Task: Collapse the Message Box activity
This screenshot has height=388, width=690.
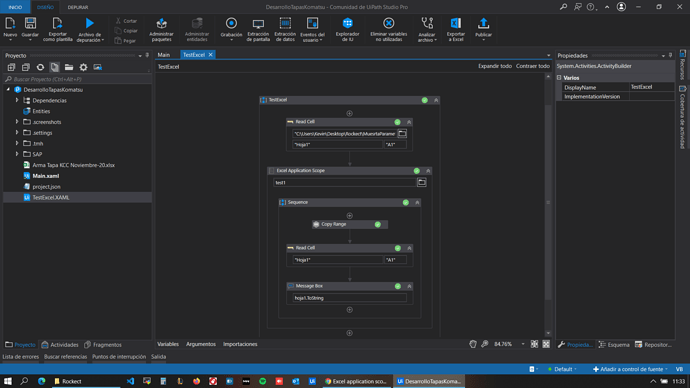Action: [409, 286]
